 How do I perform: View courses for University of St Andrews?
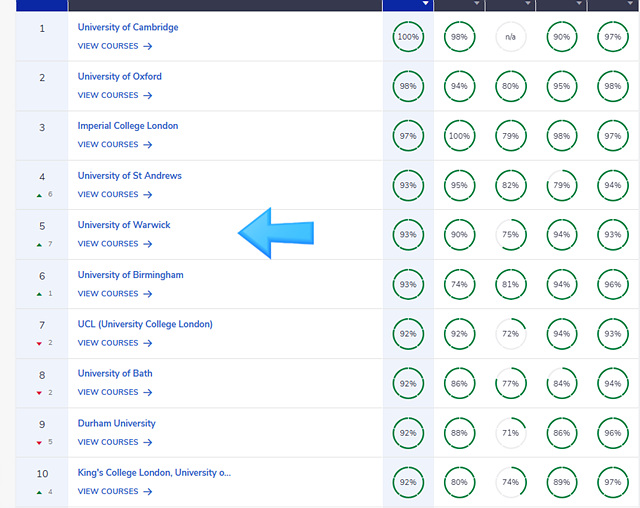(x=115, y=195)
